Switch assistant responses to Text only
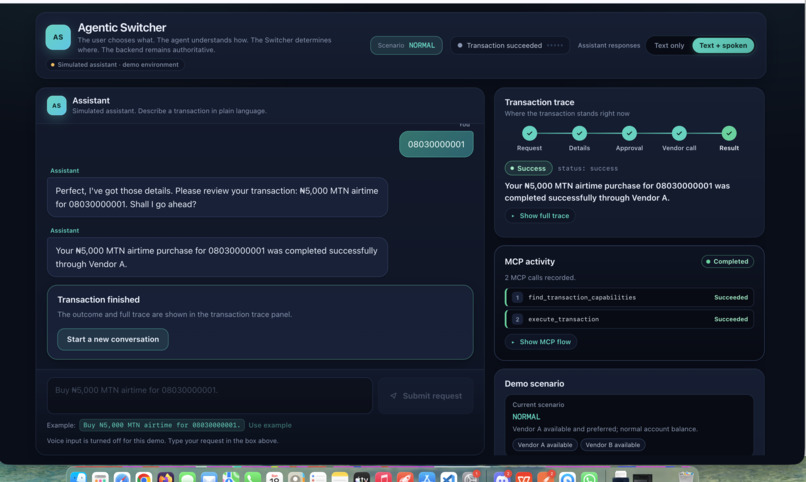 point(669,45)
